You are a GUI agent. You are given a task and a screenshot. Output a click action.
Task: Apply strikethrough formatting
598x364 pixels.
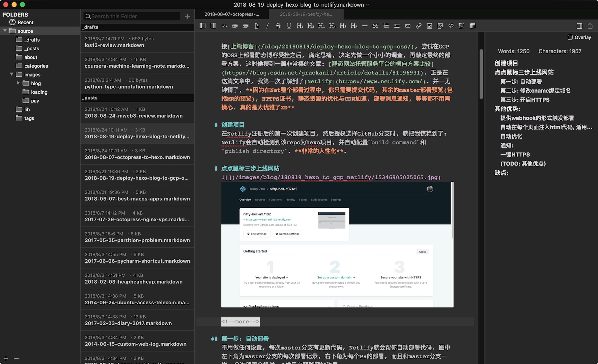tap(278, 26)
